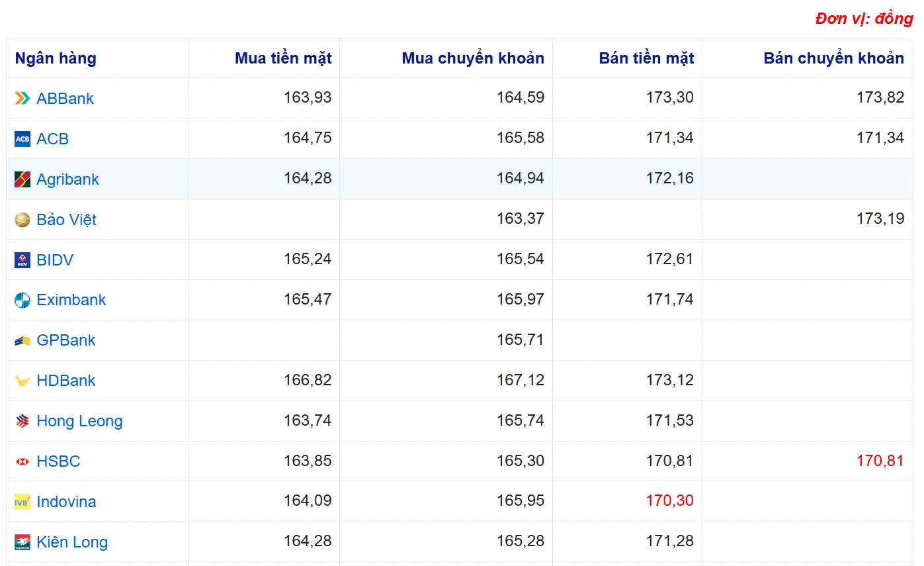924x566 pixels.
Task: Click Indovina's red 170,30 cash sell rate
Action: pyautogui.click(x=669, y=501)
